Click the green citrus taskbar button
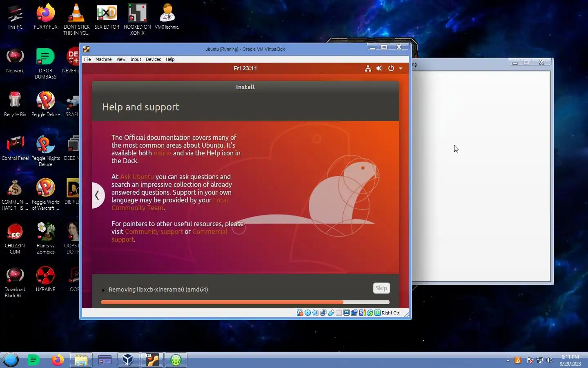Screen dimensions: 588x368 pos(176,360)
